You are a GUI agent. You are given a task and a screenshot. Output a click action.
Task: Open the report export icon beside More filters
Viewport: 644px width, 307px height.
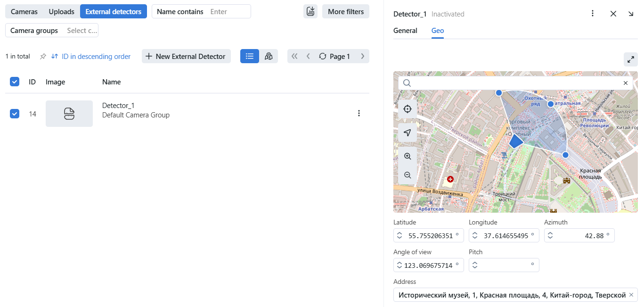tap(310, 12)
